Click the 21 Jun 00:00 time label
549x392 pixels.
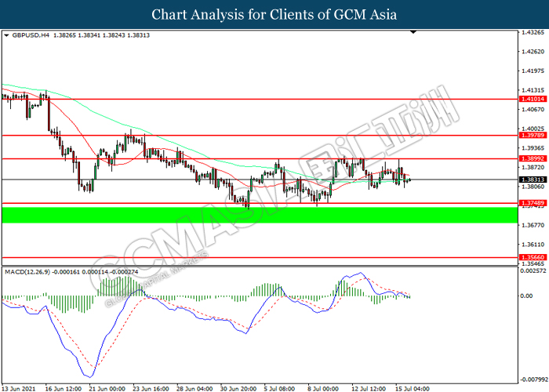(x=109, y=387)
